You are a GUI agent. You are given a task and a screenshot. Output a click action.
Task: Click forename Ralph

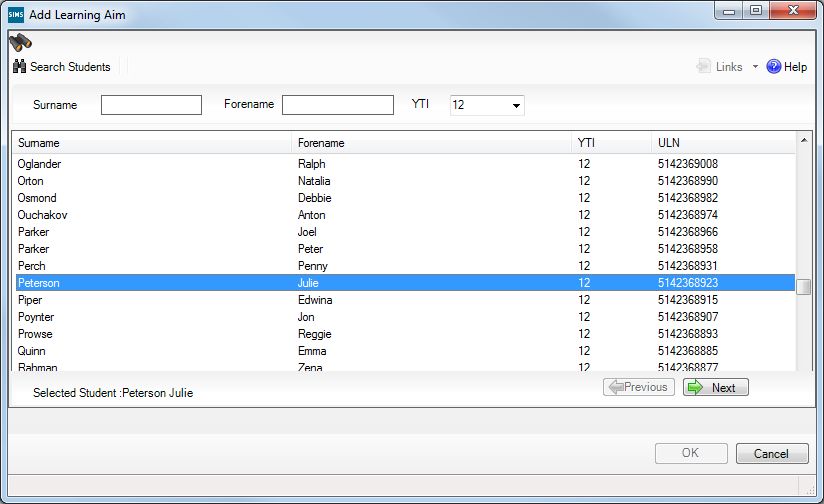tap(312, 164)
